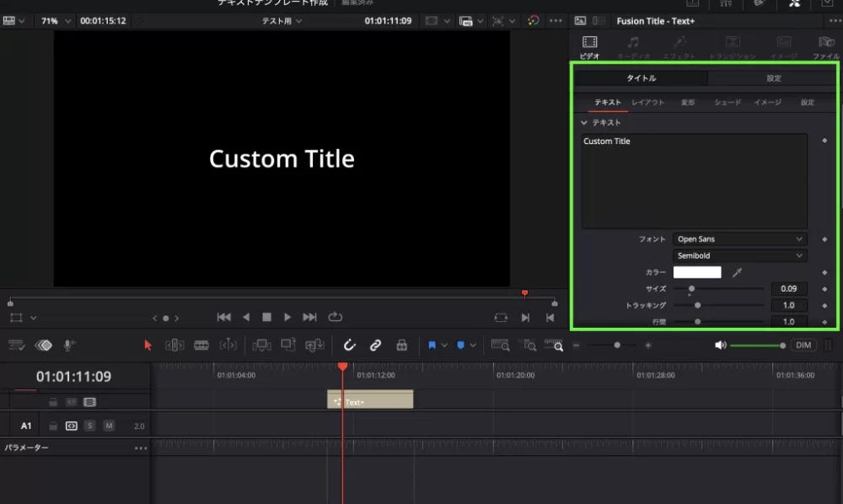Activate the Blade Edit Mode tool

point(201,345)
